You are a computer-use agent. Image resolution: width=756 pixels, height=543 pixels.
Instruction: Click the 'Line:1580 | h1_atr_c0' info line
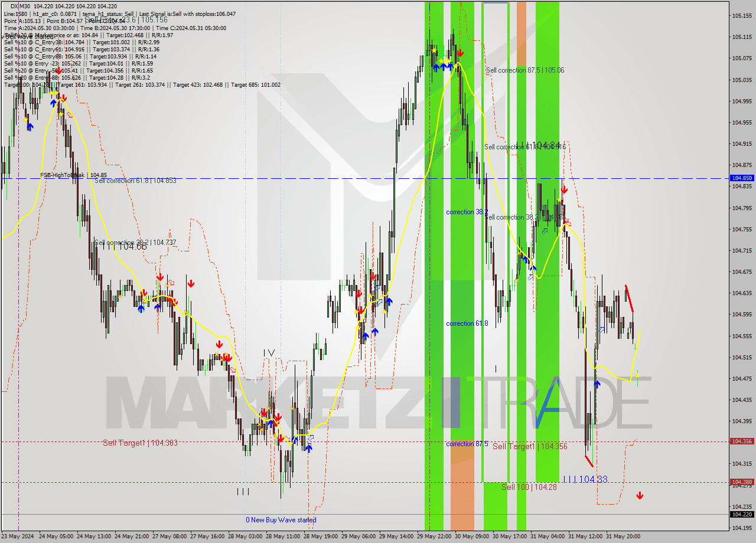(x=120, y=14)
